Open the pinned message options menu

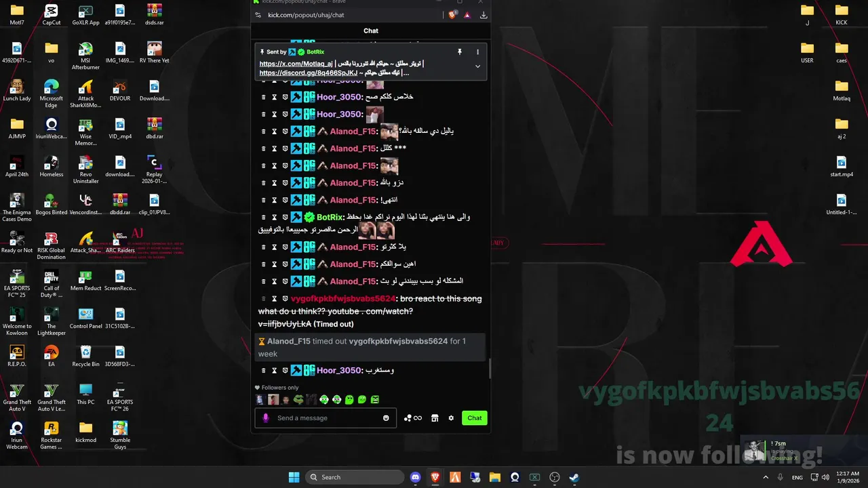tap(477, 52)
